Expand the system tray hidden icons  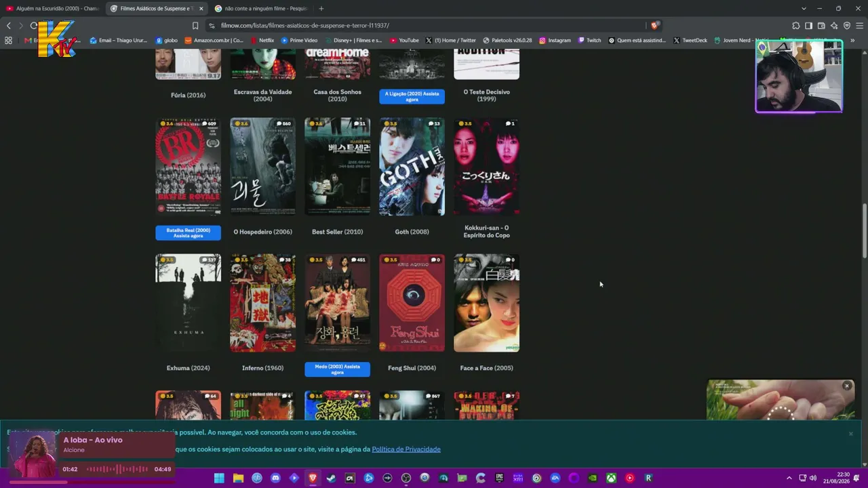[x=789, y=478]
